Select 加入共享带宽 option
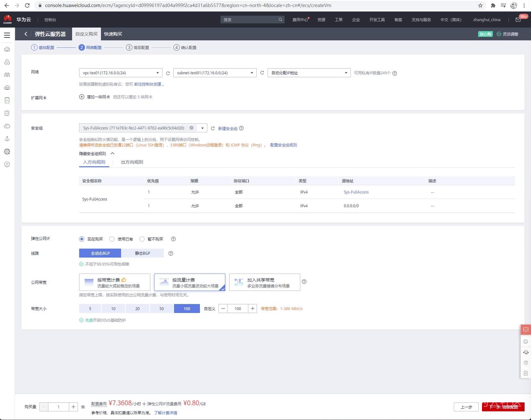Screen dimensions: 531x420 click(x=265, y=282)
